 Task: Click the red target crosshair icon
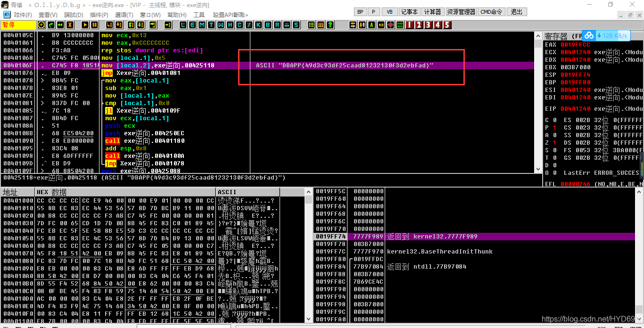click(390, 25)
